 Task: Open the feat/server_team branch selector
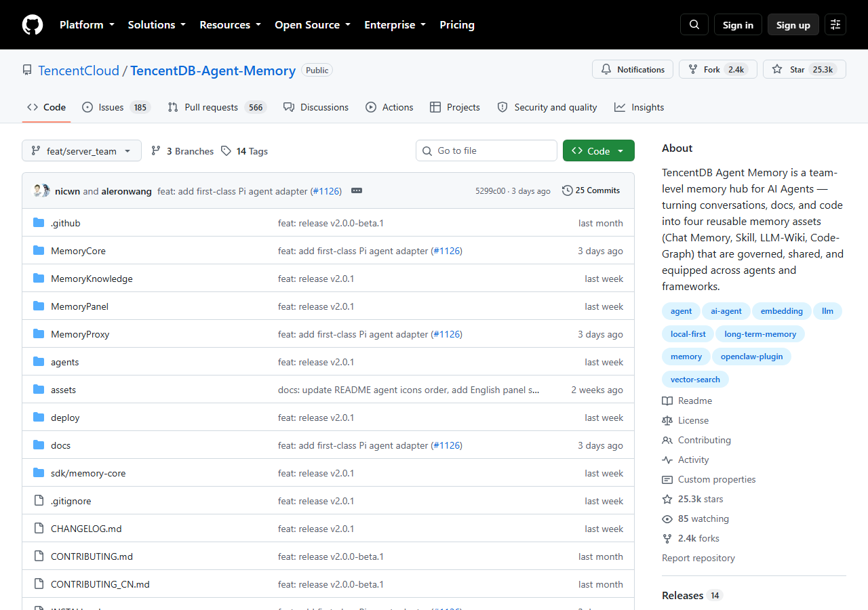81,150
